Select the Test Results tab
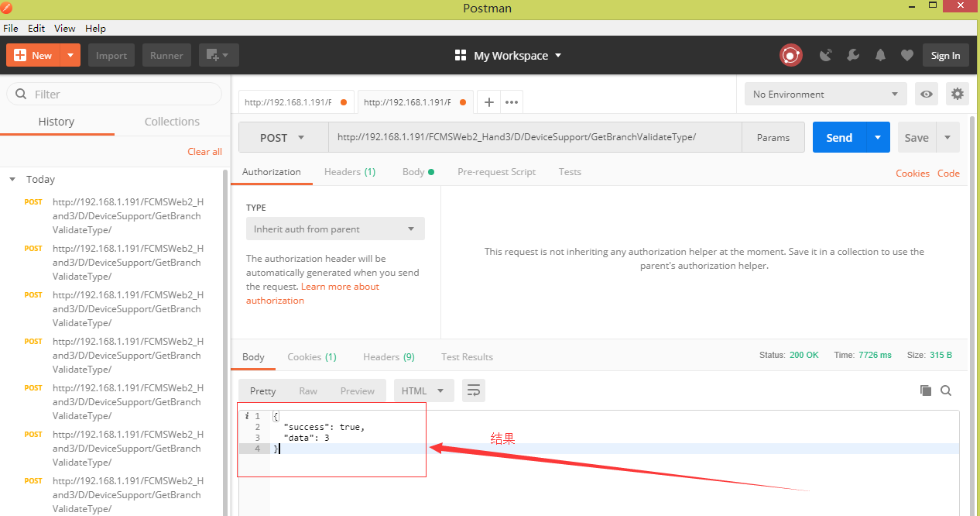The image size is (980, 516). [467, 357]
